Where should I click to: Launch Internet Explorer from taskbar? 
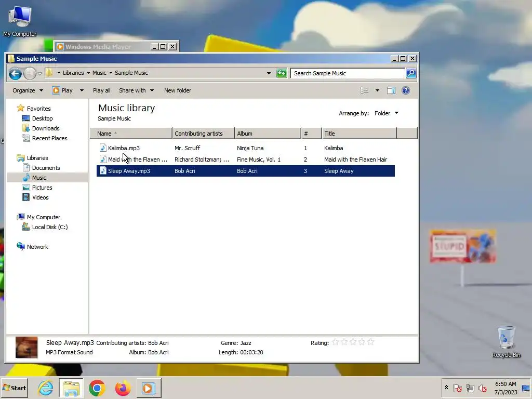coord(46,388)
